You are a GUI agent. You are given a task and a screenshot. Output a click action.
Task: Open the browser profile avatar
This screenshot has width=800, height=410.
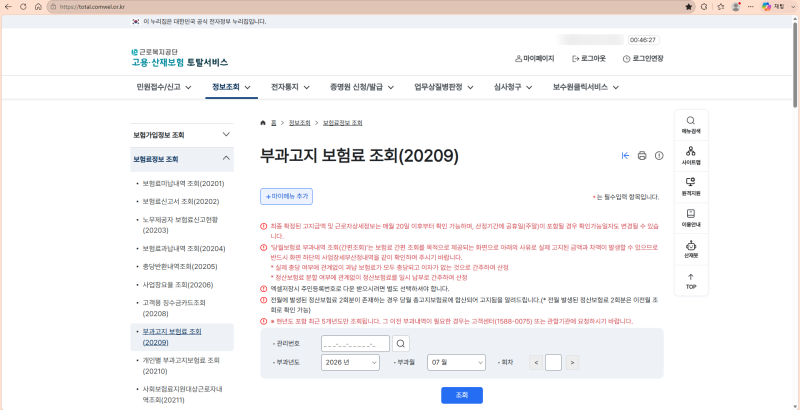point(736,7)
